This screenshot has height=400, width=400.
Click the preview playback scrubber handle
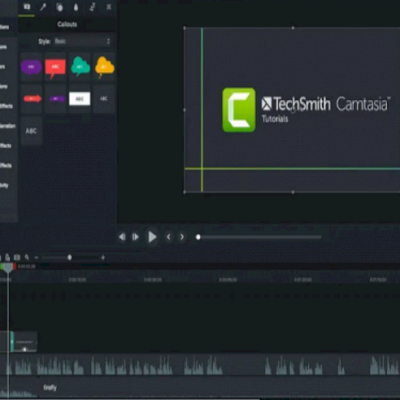198,237
